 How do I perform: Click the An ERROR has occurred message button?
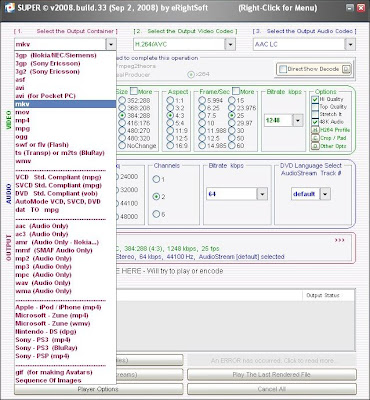coord(272,361)
